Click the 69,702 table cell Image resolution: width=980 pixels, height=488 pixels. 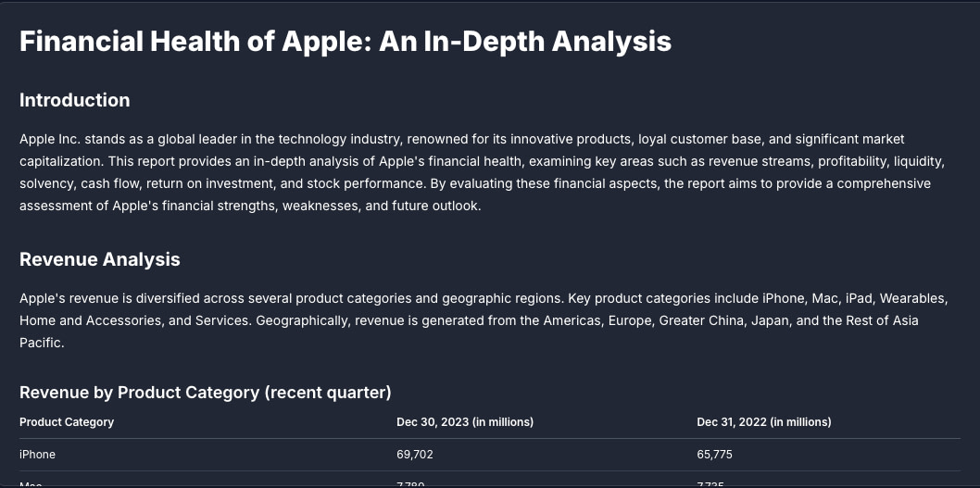click(x=415, y=455)
